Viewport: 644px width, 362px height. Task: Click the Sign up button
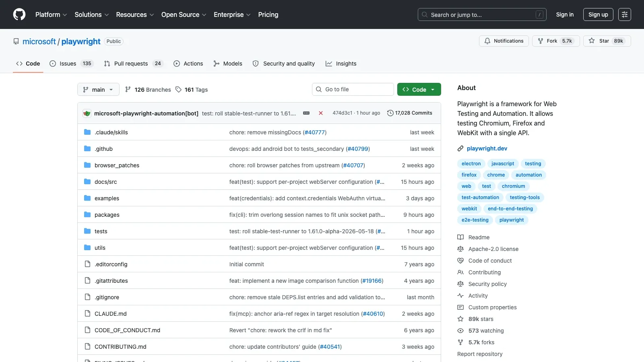[x=598, y=14]
